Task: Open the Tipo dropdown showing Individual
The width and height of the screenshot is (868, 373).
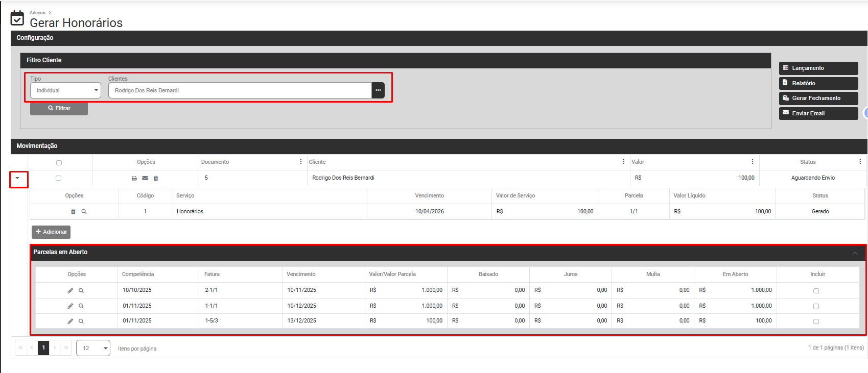Action: (x=65, y=90)
